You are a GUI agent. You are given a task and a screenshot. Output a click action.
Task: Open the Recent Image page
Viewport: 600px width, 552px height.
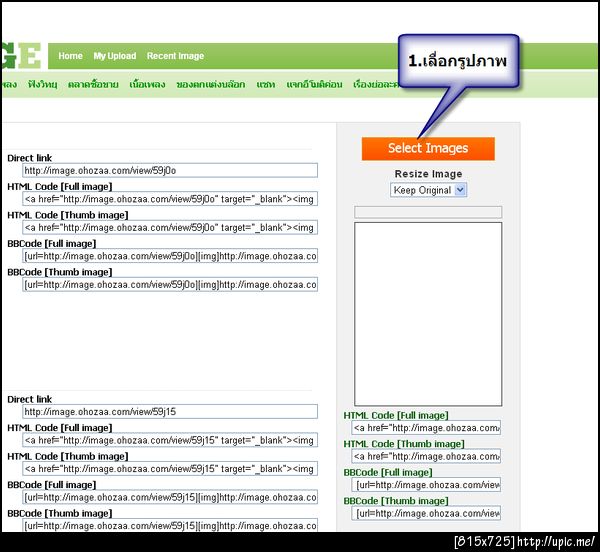(x=175, y=56)
